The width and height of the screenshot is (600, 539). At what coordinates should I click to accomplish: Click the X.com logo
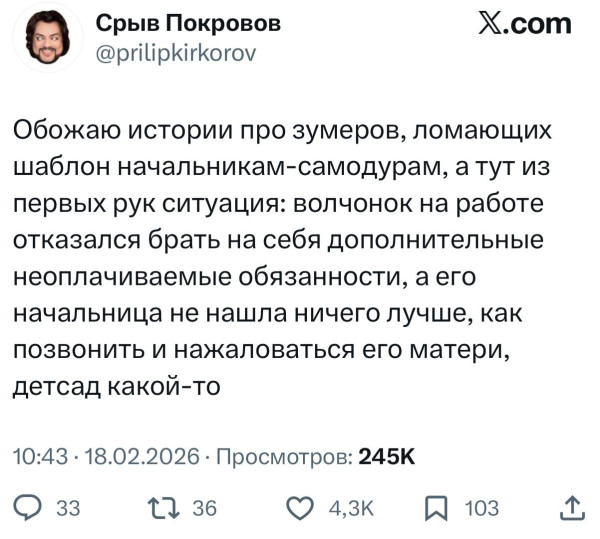click(524, 25)
